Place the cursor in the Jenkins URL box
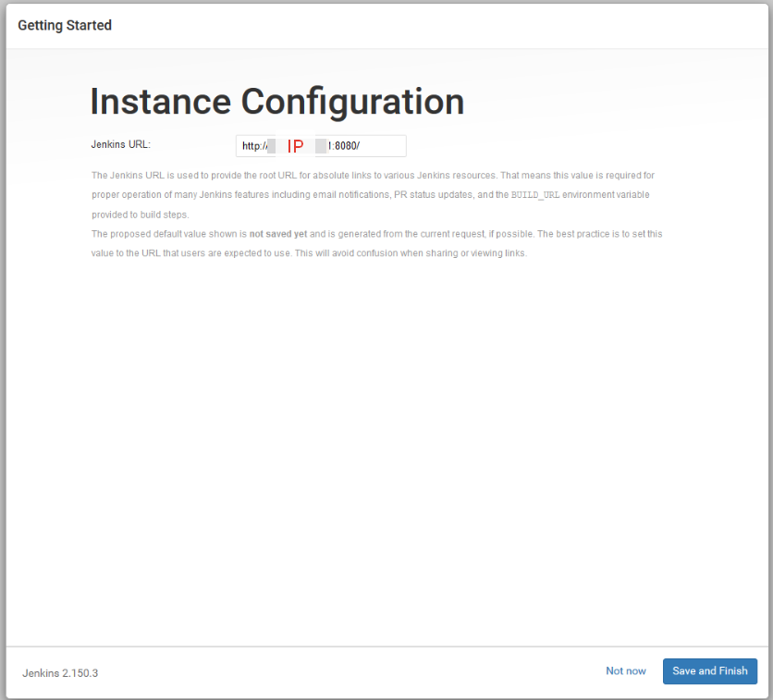Viewport: 773px width, 700px height. 370,145
